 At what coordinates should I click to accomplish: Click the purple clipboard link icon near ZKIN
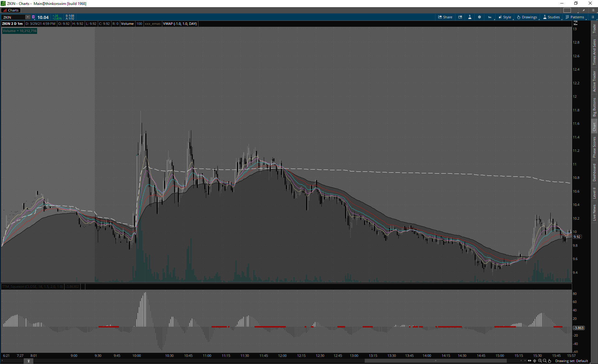coord(33,17)
